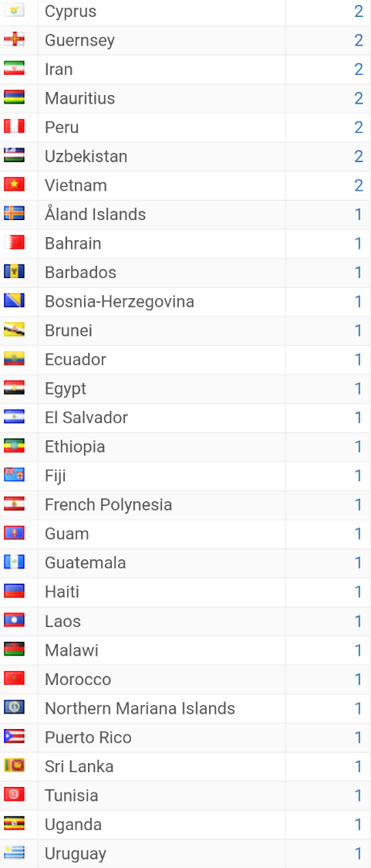Viewport: 371px width, 868px height.
Task: Click the Ethiopia flag icon
Action: (14, 446)
